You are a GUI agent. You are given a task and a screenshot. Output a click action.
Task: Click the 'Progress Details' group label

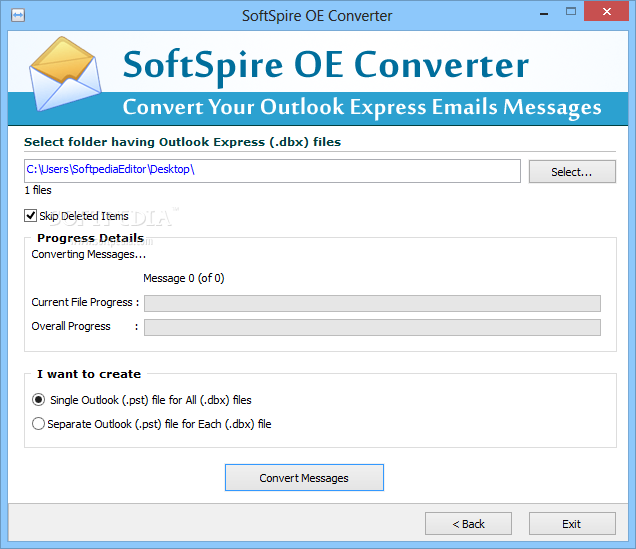[x=90, y=238]
